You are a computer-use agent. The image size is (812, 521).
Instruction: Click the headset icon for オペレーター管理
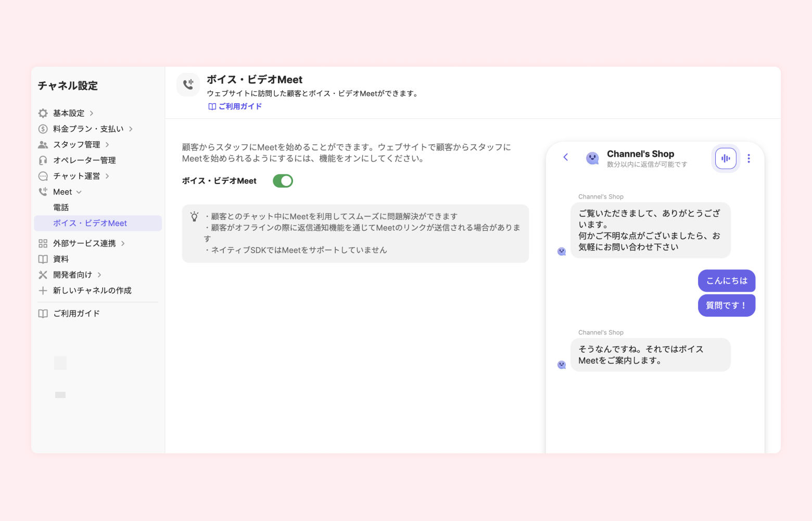pyautogui.click(x=43, y=160)
